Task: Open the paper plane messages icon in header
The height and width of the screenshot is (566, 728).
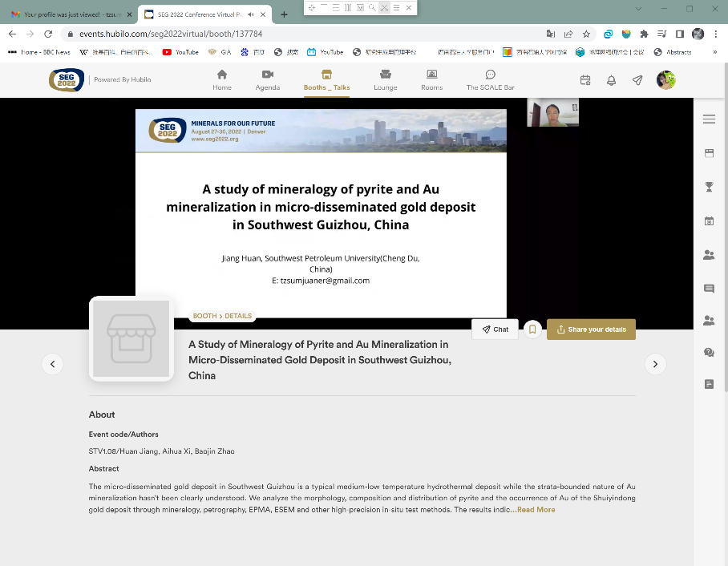Action: click(637, 80)
